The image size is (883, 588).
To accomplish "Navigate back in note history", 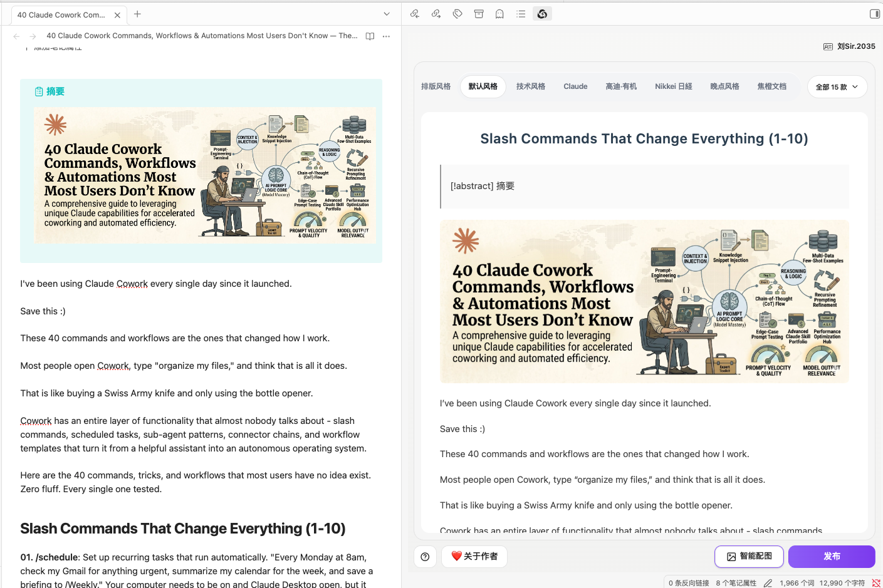I will click(16, 36).
